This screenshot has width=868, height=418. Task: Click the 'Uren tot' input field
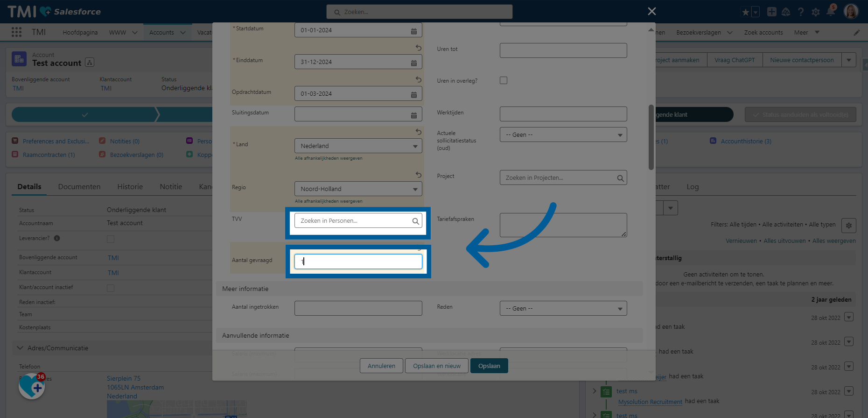[x=563, y=50]
